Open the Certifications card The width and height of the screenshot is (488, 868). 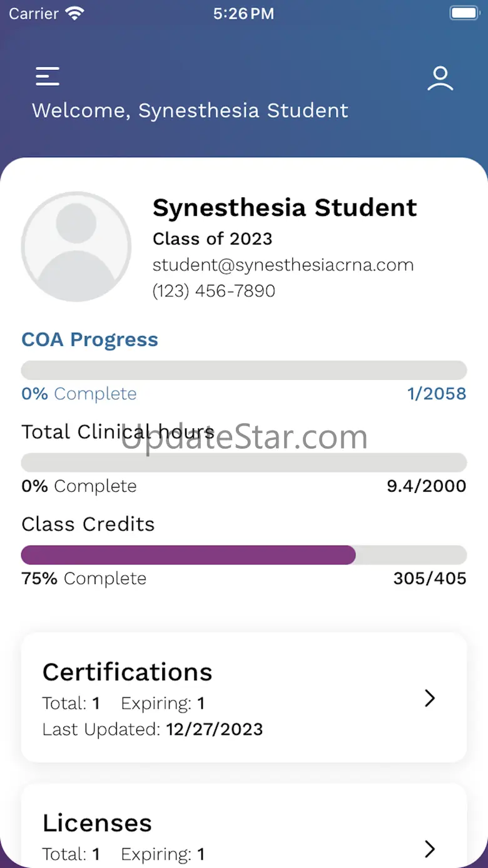pyautogui.click(x=244, y=697)
